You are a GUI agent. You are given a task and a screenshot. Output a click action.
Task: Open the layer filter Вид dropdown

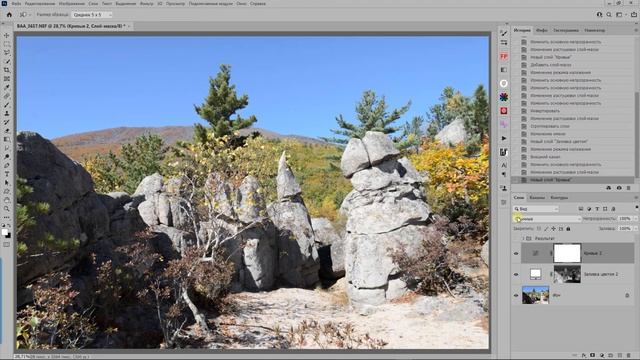tap(536, 209)
